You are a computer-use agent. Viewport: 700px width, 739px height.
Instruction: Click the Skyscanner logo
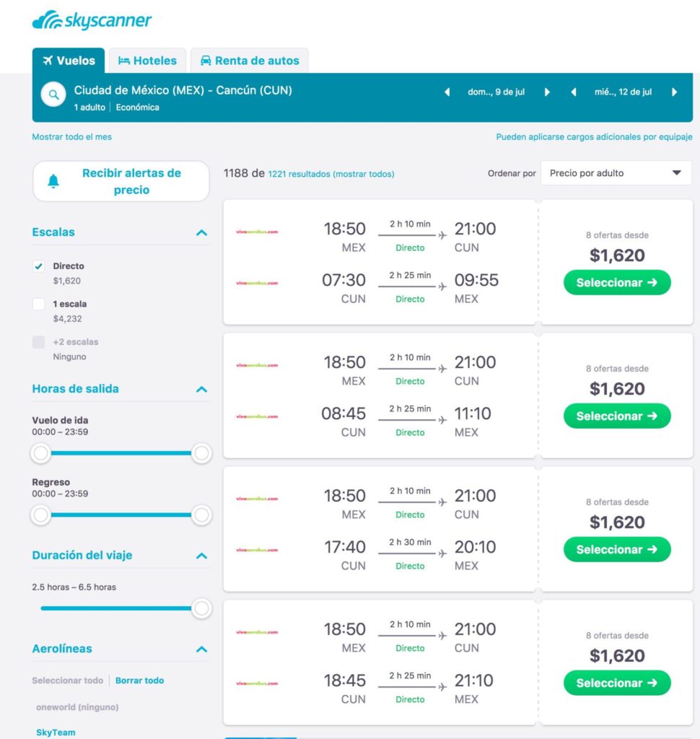pos(92,20)
